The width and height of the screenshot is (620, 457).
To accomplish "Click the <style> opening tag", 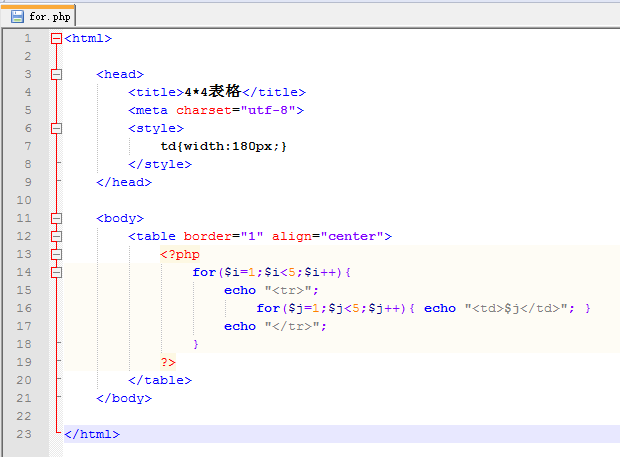I will 156,128.
